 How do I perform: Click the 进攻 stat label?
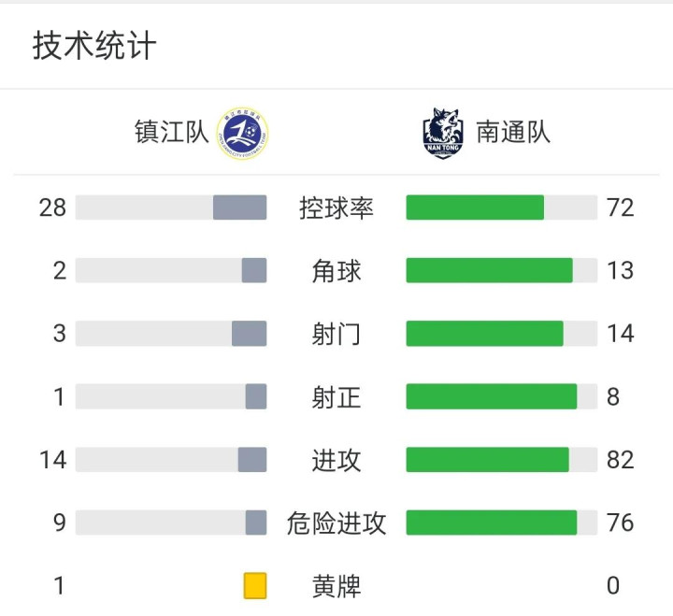click(x=336, y=460)
